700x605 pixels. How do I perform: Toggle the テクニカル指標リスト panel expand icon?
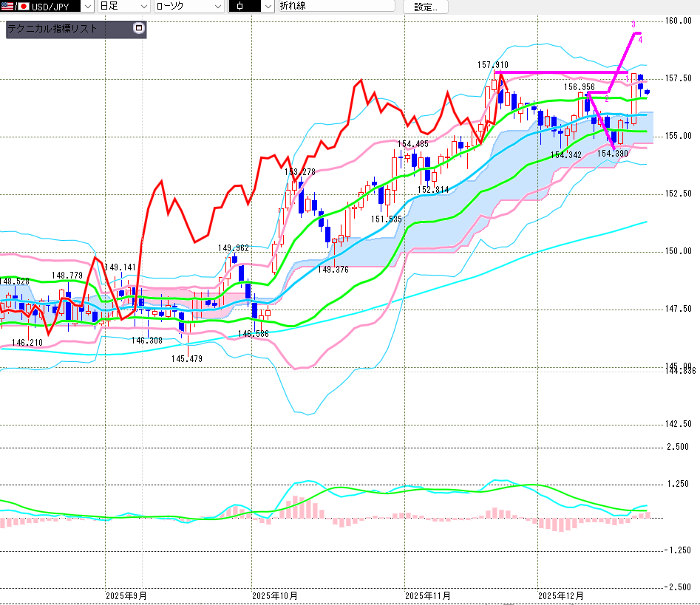139,29
